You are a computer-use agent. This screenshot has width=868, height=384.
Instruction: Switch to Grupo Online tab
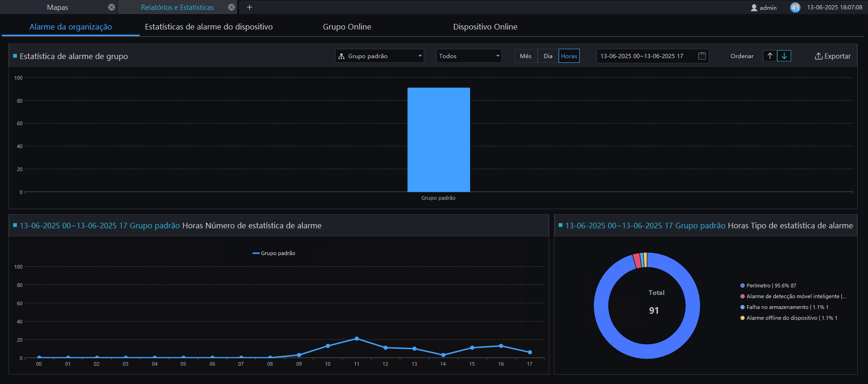(347, 27)
